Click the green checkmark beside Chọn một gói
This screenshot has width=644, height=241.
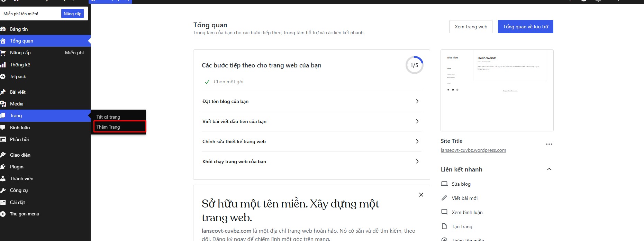pos(207,82)
